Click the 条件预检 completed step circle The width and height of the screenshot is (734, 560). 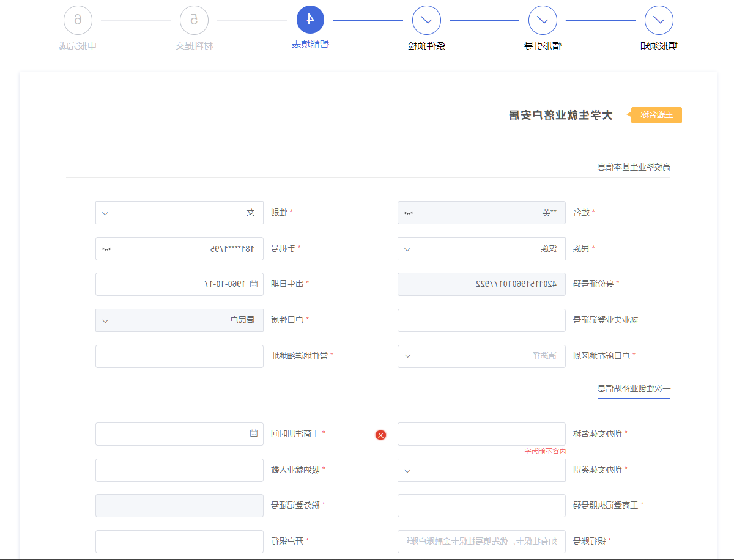point(426,20)
